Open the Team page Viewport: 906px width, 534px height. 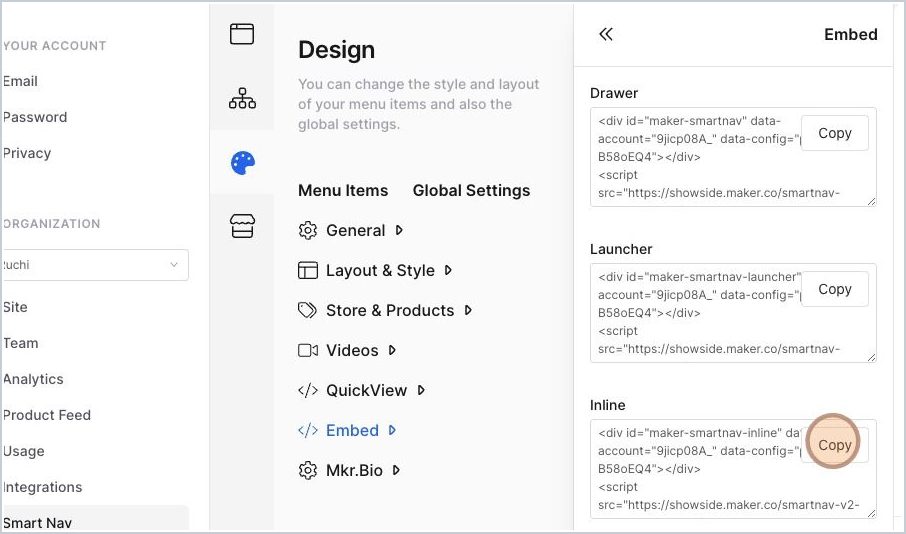coord(20,343)
